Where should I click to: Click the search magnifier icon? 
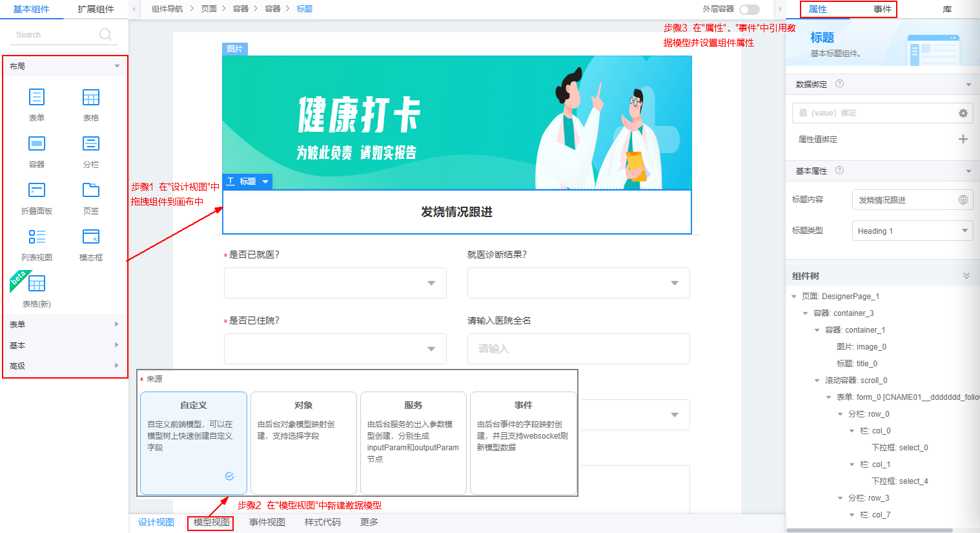pyautogui.click(x=106, y=34)
